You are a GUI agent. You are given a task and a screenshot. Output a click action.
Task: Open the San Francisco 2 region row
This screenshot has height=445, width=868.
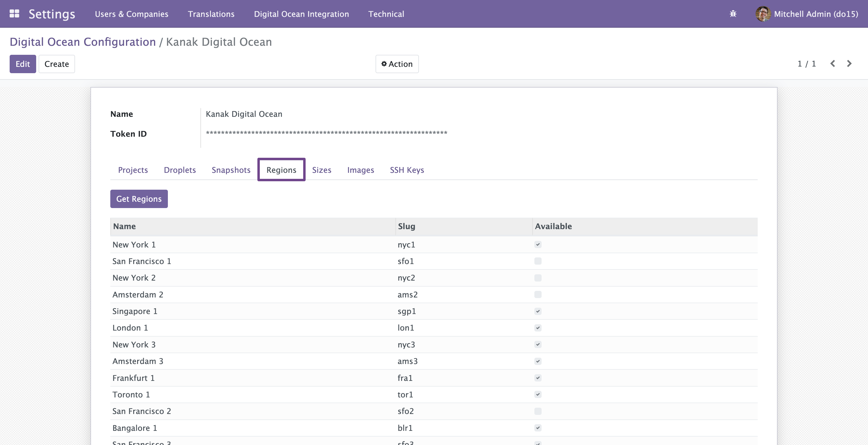434,411
